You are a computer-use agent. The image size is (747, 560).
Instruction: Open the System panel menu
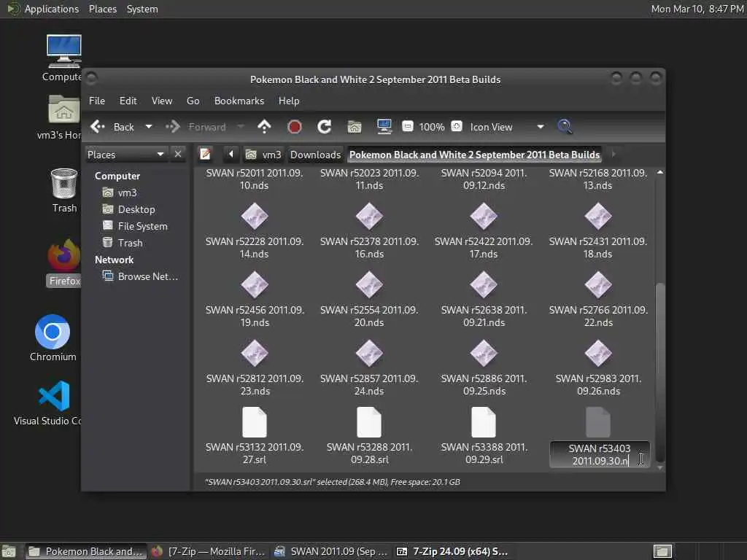142,9
